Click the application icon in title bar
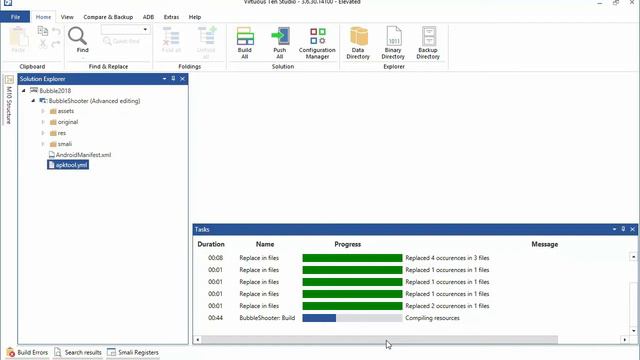This screenshot has height=360, width=640. tap(8, 2)
